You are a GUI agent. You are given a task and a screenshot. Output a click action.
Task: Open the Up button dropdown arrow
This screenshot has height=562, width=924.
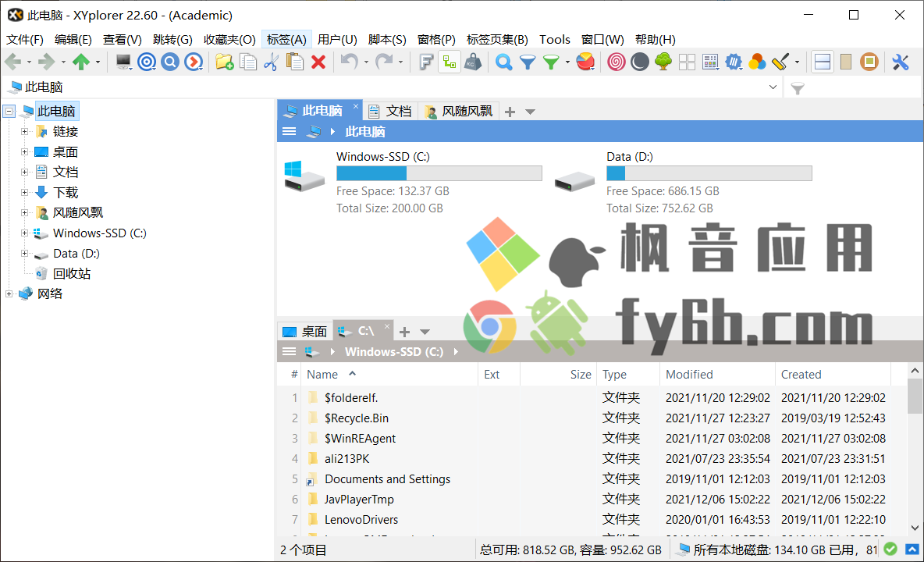98,62
